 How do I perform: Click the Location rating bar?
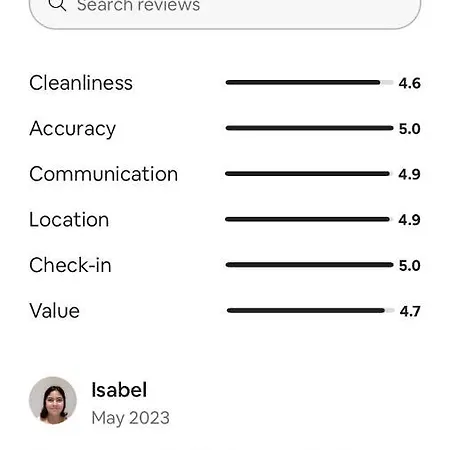pyautogui.click(x=309, y=219)
